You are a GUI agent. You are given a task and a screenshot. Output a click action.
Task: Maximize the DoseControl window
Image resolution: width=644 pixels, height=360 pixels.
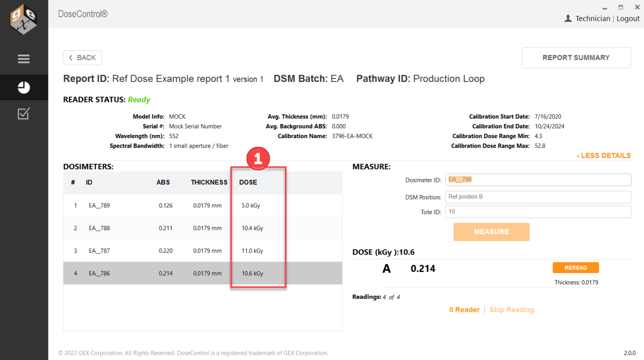[621, 7]
